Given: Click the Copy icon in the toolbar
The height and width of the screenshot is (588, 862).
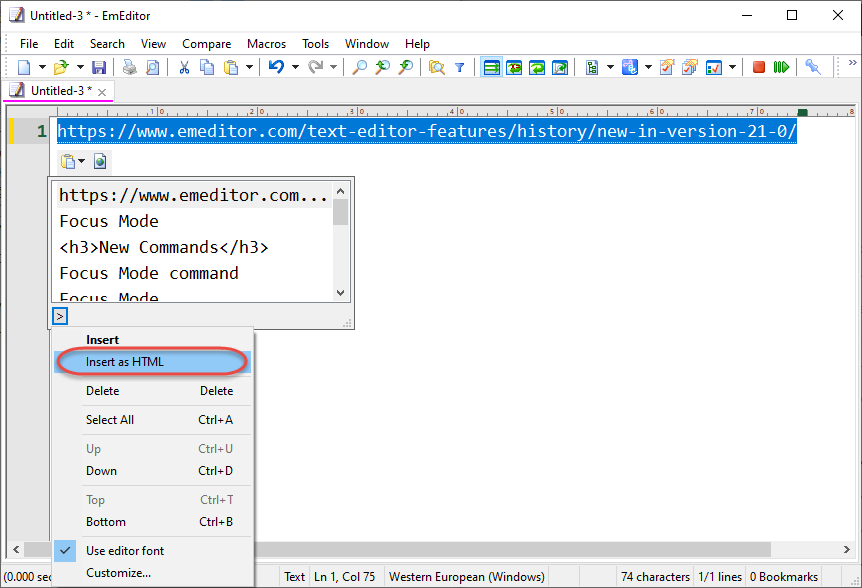Looking at the screenshot, I should (x=207, y=67).
